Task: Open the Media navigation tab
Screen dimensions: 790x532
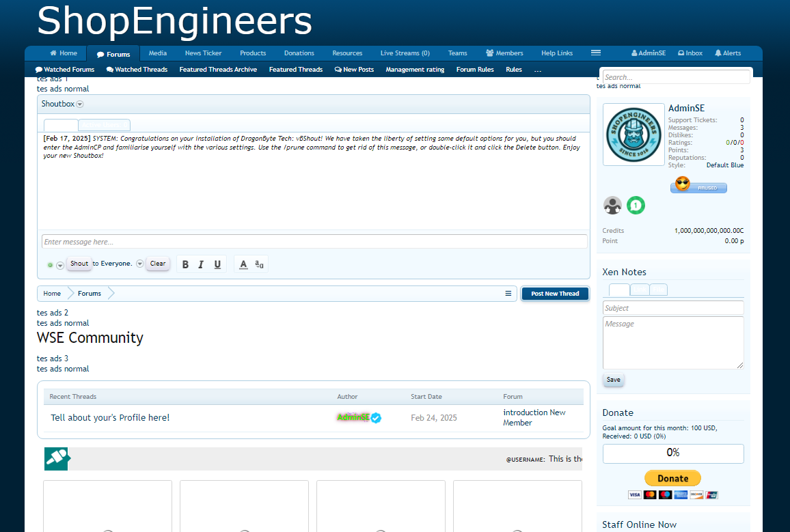Action: [x=158, y=53]
